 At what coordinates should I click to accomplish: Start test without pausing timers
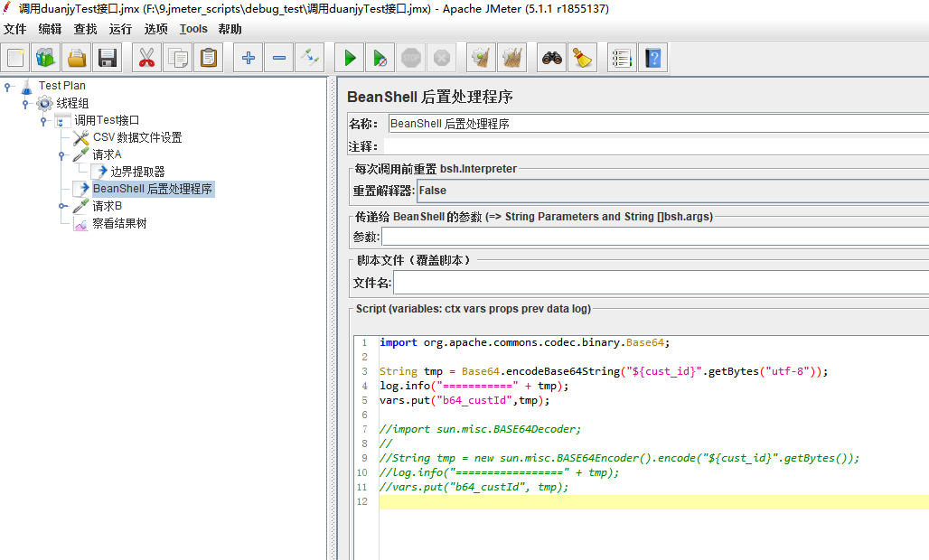point(380,57)
